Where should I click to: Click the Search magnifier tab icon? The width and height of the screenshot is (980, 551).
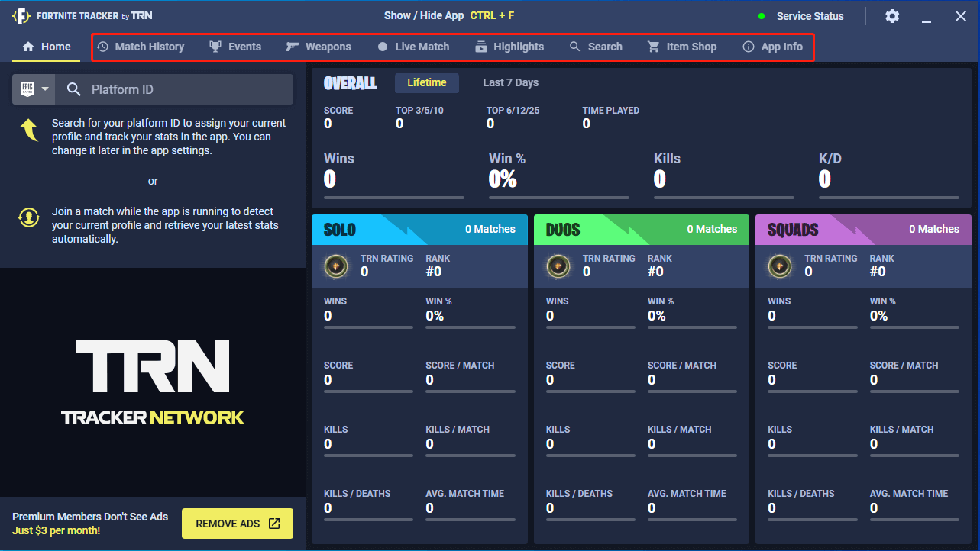pyautogui.click(x=575, y=47)
